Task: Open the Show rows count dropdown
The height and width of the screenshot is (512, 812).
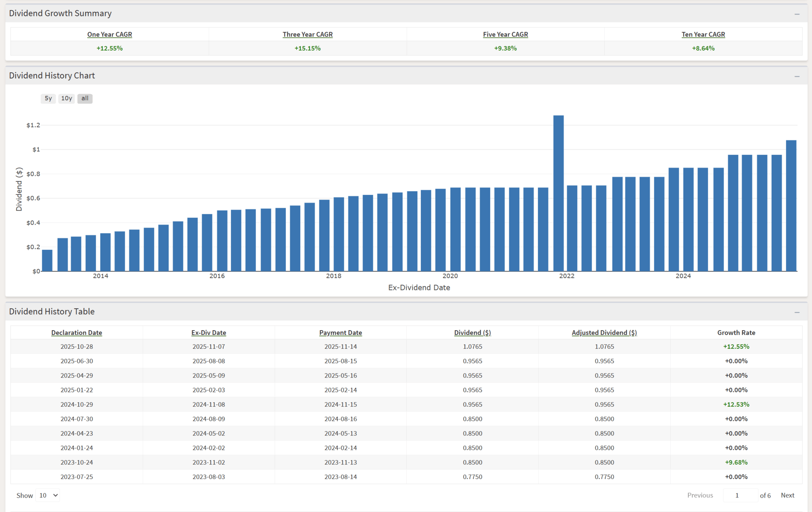Action: (48, 495)
